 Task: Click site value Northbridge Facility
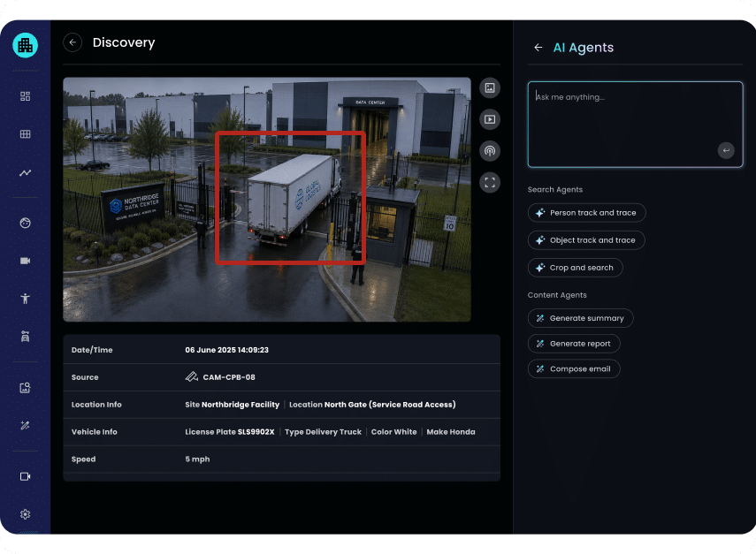[x=241, y=405]
